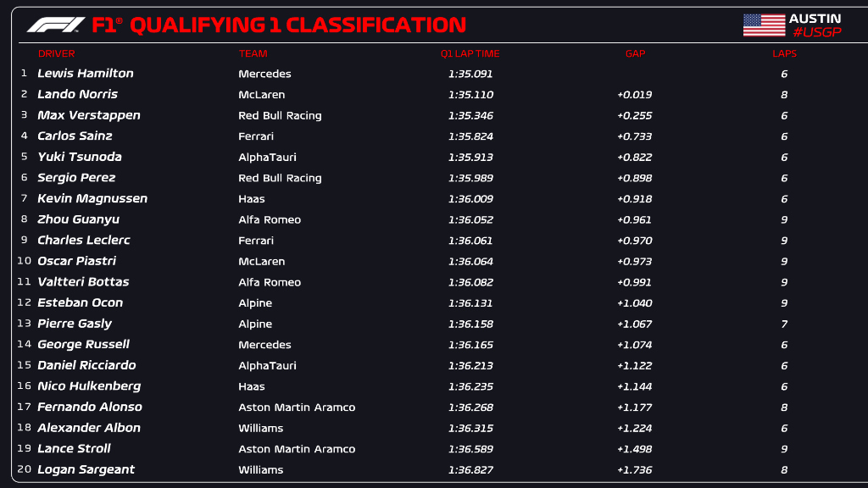The height and width of the screenshot is (488, 868).
Task: Click the TEAM column header
Action: point(253,53)
